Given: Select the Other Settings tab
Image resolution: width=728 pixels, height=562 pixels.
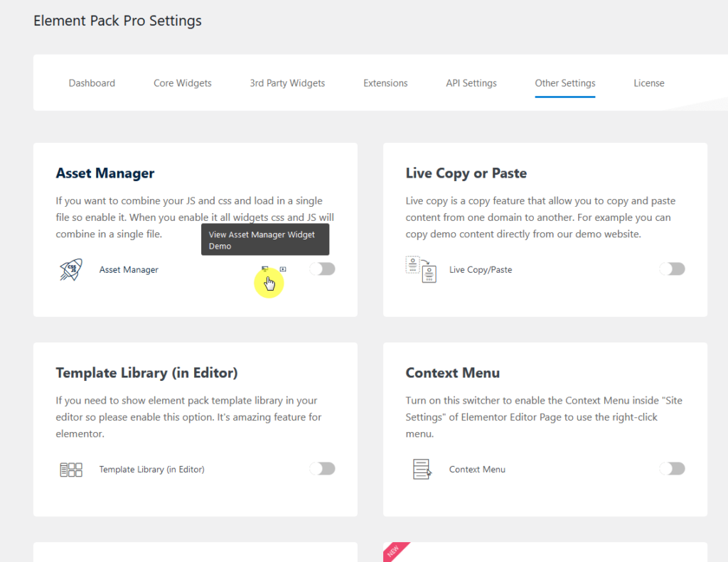Looking at the screenshot, I should [x=565, y=83].
